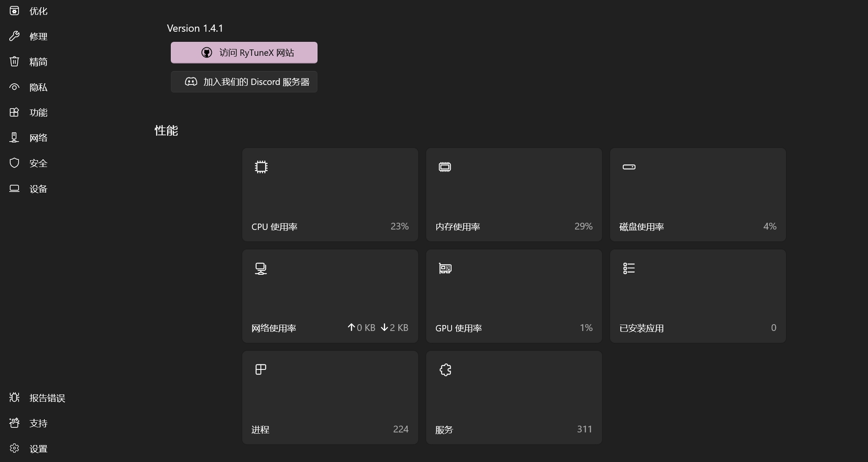
Task: Click the CPU chip icon on the CPU card
Action: pos(261,167)
